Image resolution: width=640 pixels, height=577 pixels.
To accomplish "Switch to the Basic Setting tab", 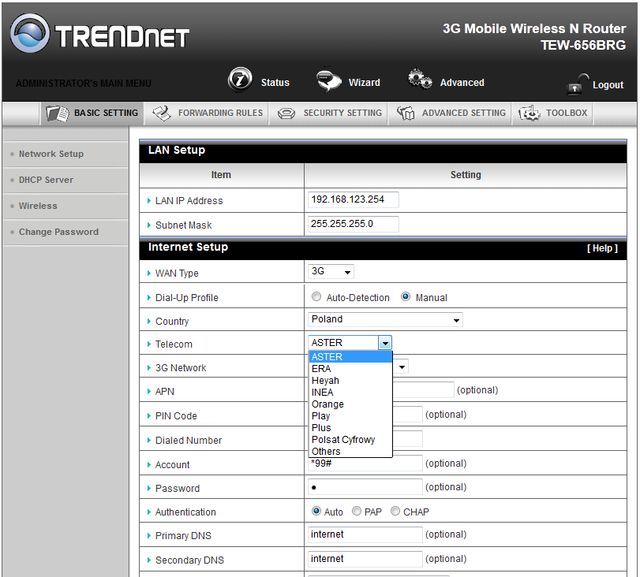I will coord(92,113).
